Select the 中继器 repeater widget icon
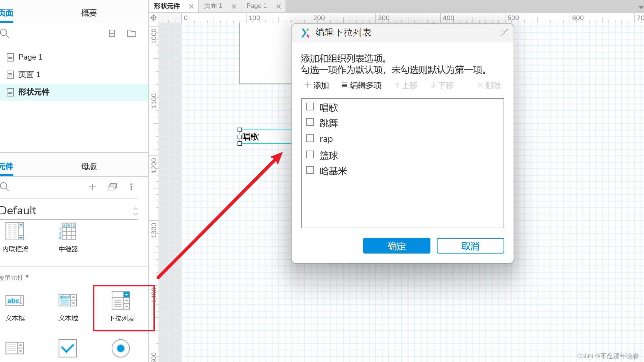This screenshot has height=362, width=644. [68, 231]
